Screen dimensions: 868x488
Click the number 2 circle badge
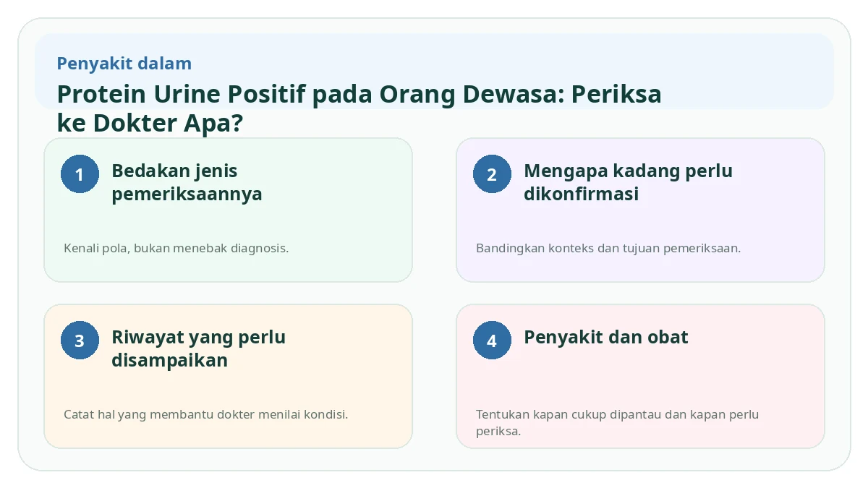(492, 174)
